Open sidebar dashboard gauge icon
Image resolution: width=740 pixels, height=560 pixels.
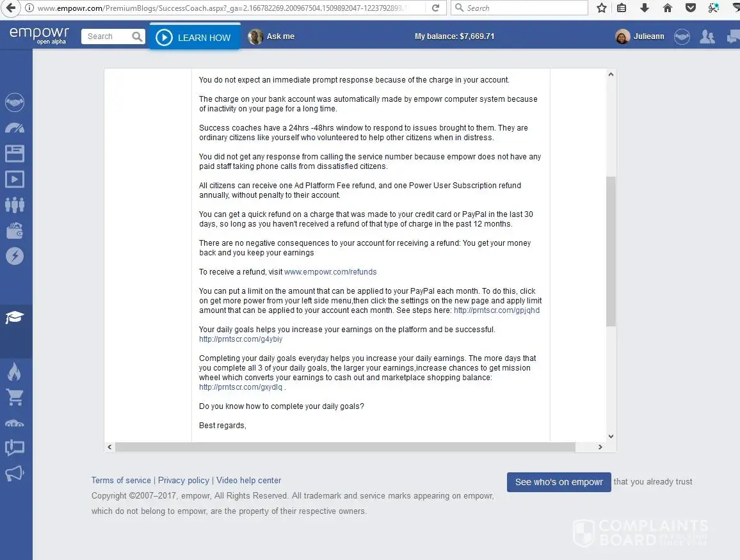(x=15, y=128)
